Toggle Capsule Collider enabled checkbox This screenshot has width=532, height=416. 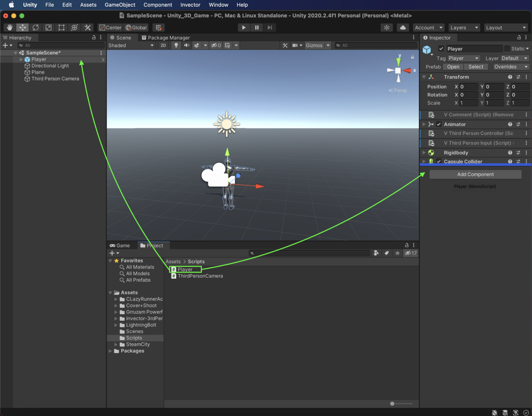pos(439,161)
